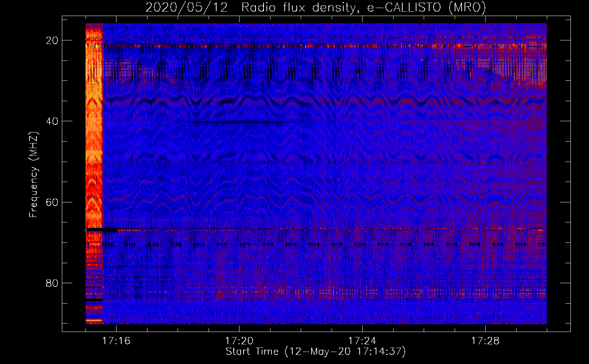Click the bright orange burst at spectrogram start

pos(94,174)
